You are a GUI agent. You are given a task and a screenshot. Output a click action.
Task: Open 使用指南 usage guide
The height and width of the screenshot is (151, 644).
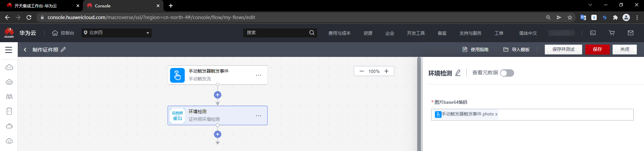coord(475,50)
